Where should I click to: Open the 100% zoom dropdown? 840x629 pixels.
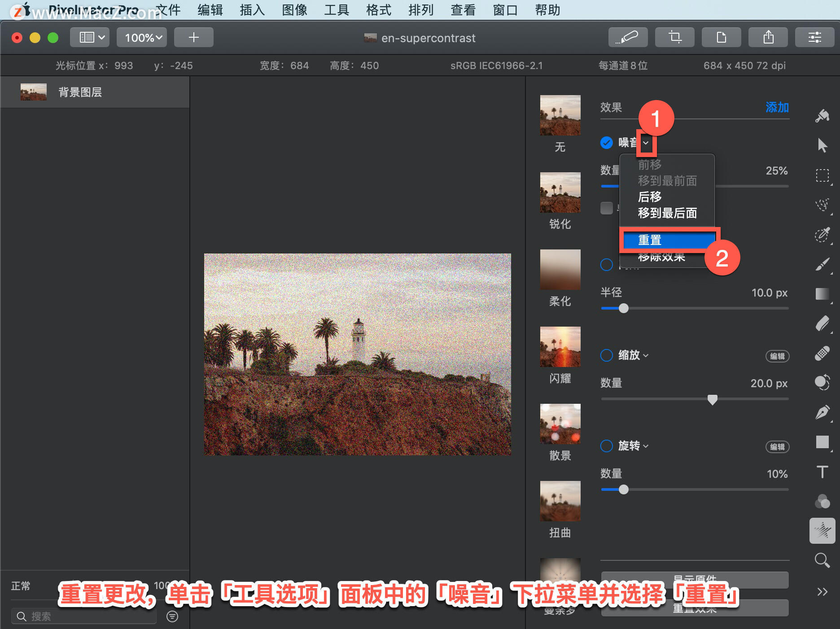tap(142, 37)
